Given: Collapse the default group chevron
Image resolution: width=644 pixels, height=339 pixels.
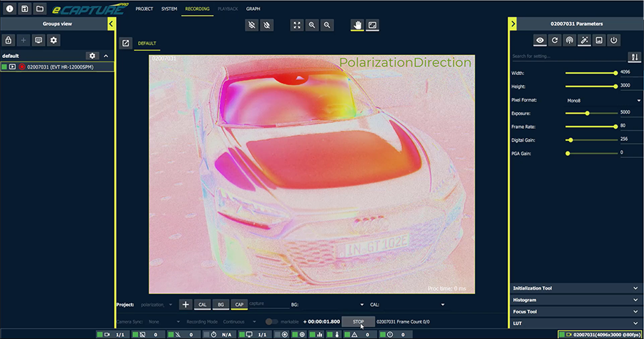Looking at the screenshot, I should pyautogui.click(x=106, y=56).
